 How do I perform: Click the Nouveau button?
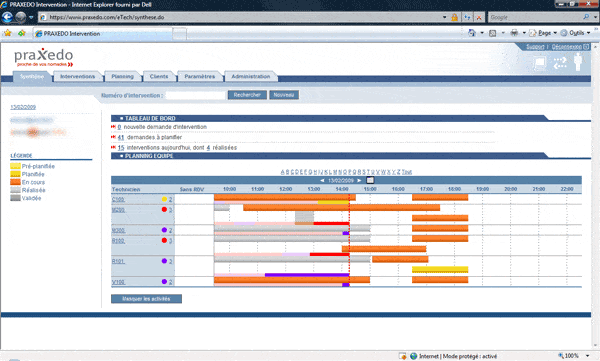284,95
